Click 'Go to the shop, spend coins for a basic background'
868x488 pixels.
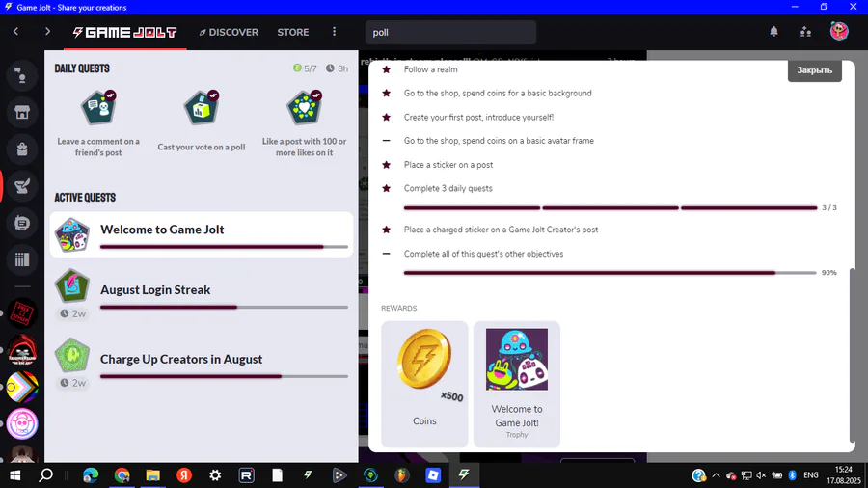(x=498, y=94)
